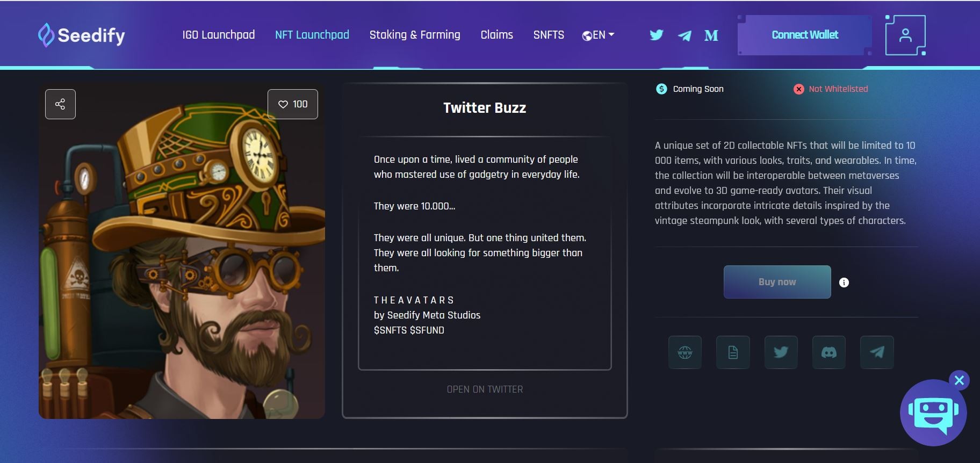This screenshot has width=980, height=463.
Task: Show info next to Buy now
Action: (x=844, y=283)
